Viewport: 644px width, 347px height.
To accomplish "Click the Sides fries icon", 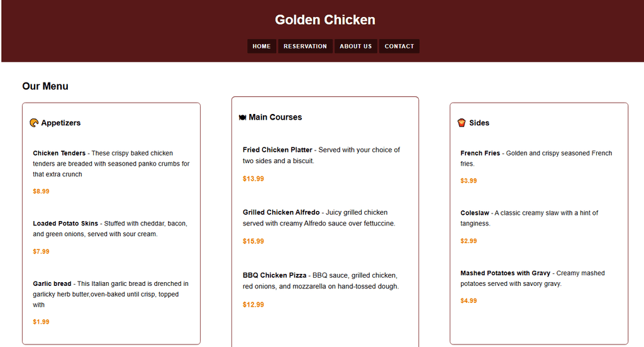I will (x=462, y=123).
